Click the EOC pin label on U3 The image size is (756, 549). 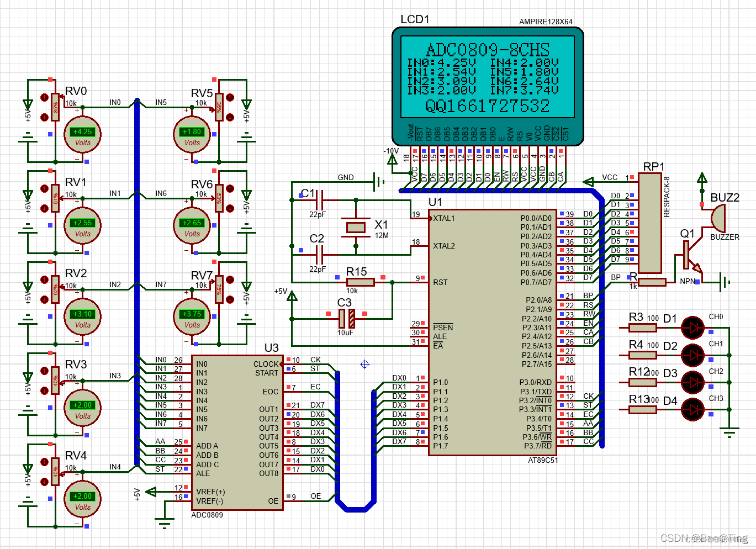(271, 392)
